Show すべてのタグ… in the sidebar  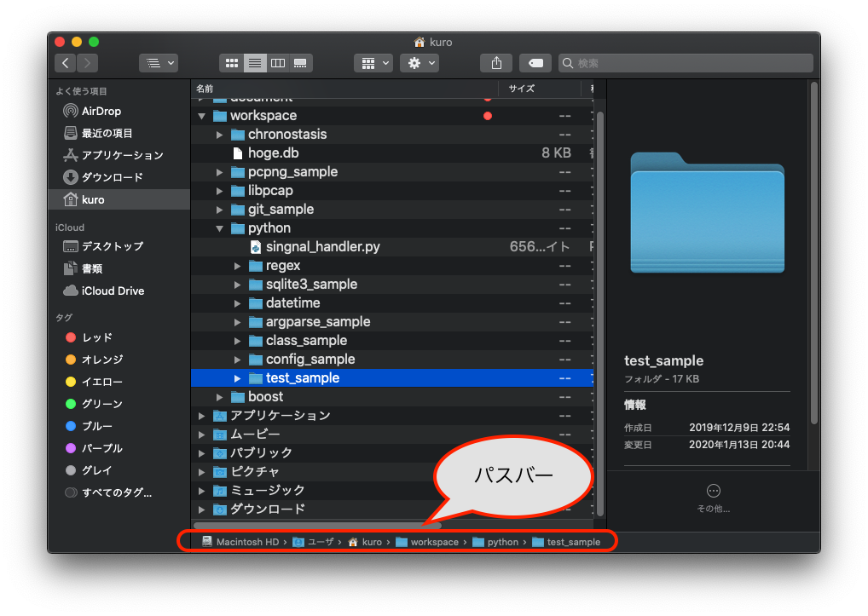coord(119,492)
